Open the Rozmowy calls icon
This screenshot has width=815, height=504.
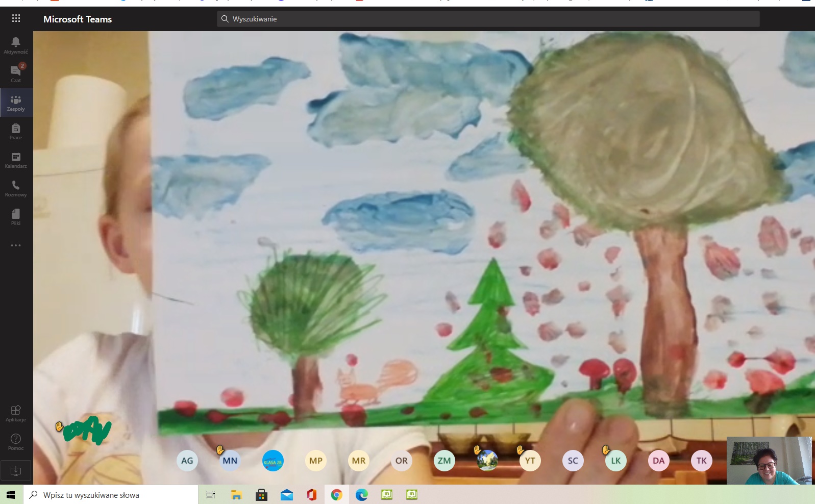pos(16,188)
